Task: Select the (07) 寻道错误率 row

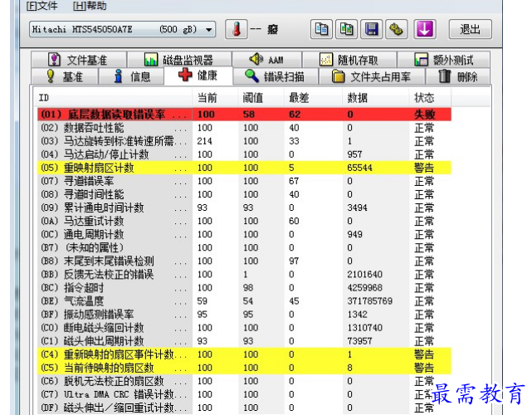Action: pos(244,181)
